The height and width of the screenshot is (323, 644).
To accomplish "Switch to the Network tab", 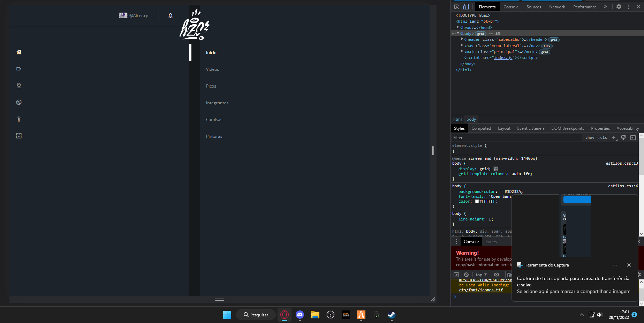I will click(x=557, y=7).
